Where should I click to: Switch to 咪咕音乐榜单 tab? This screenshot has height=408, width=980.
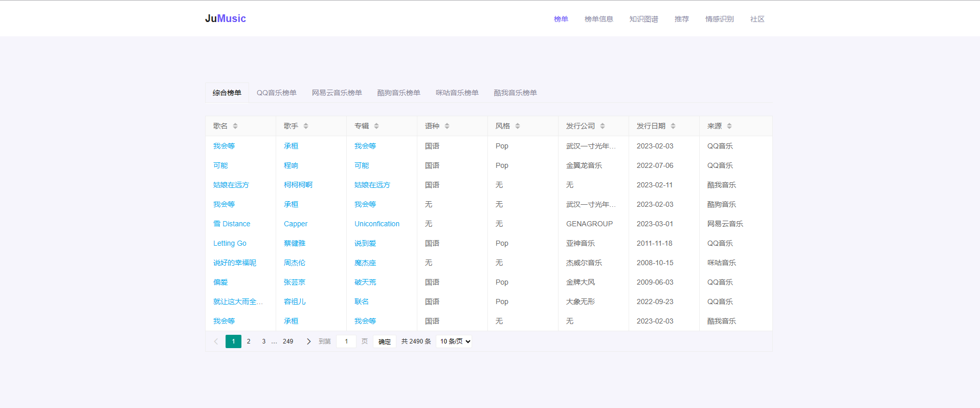[457, 93]
